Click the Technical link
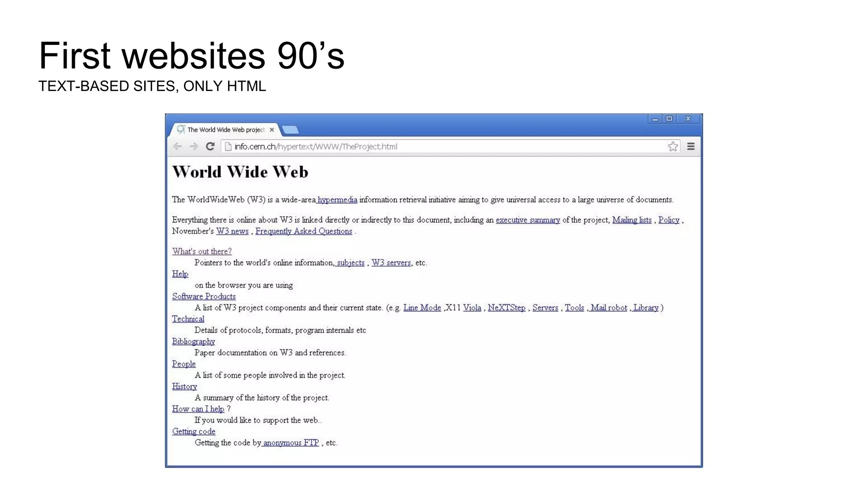The image size is (868, 488). click(188, 319)
